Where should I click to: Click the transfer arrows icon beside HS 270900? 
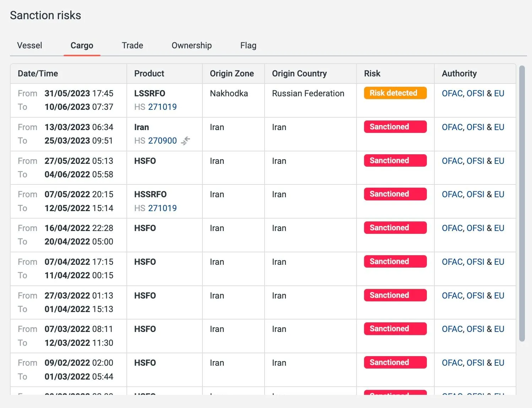coord(185,141)
